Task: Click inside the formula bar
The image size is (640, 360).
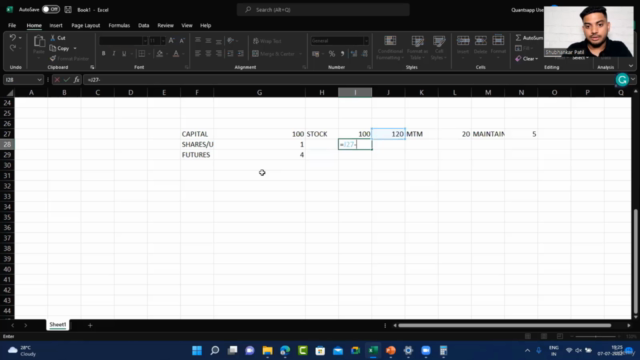Action: [349, 80]
